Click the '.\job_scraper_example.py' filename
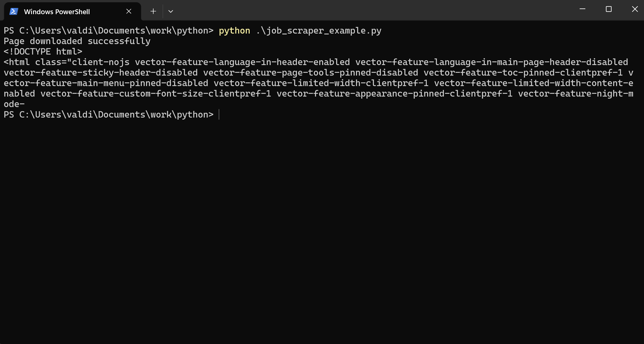 tap(319, 31)
